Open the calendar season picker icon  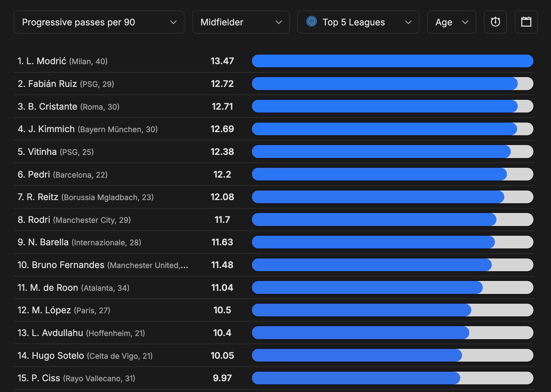click(x=526, y=22)
